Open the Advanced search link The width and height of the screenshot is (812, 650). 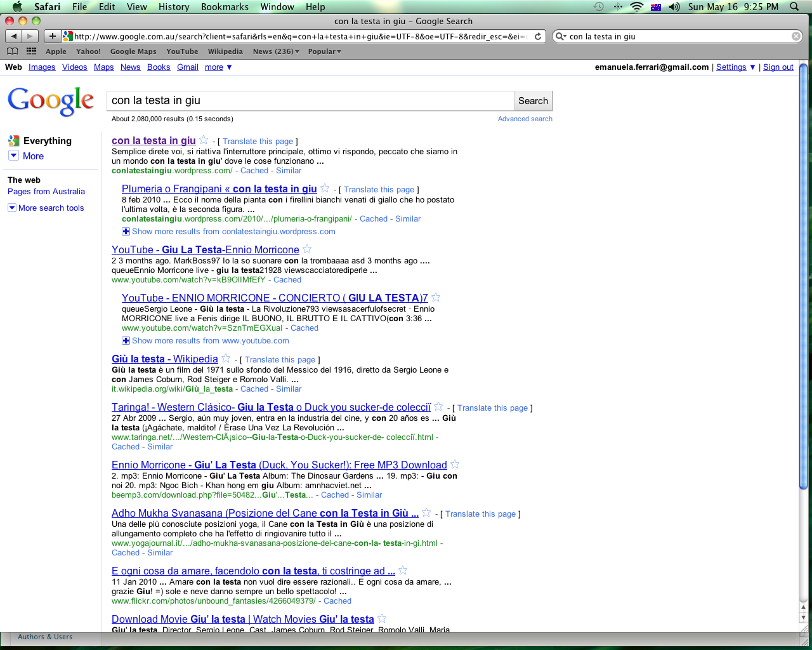525,119
